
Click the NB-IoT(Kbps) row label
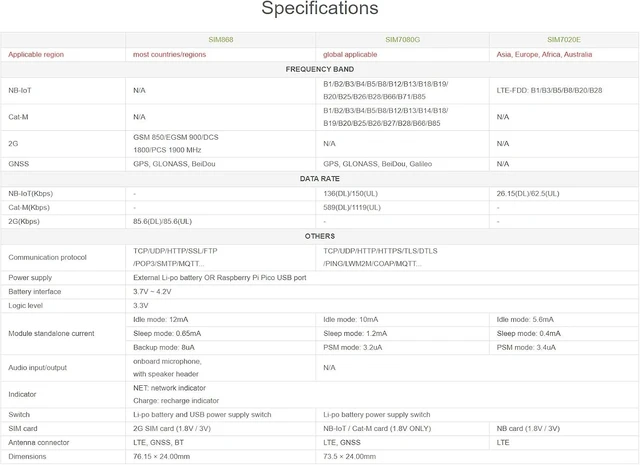coord(31,194)
